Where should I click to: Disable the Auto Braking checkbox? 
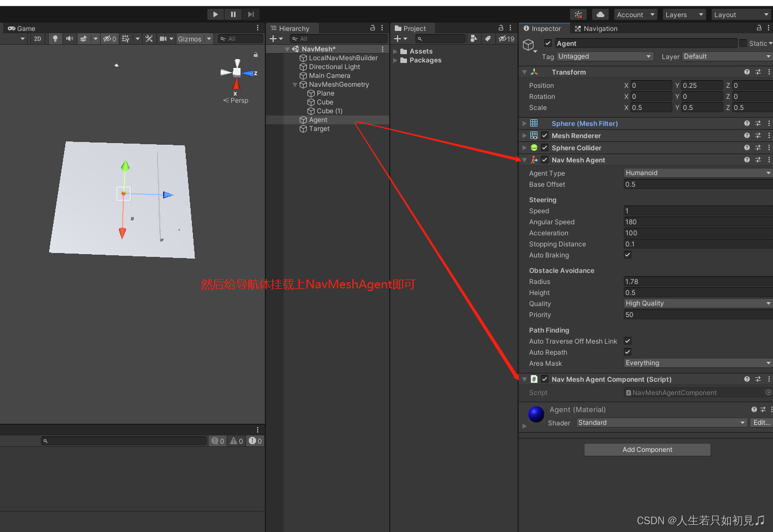[628, 255]
